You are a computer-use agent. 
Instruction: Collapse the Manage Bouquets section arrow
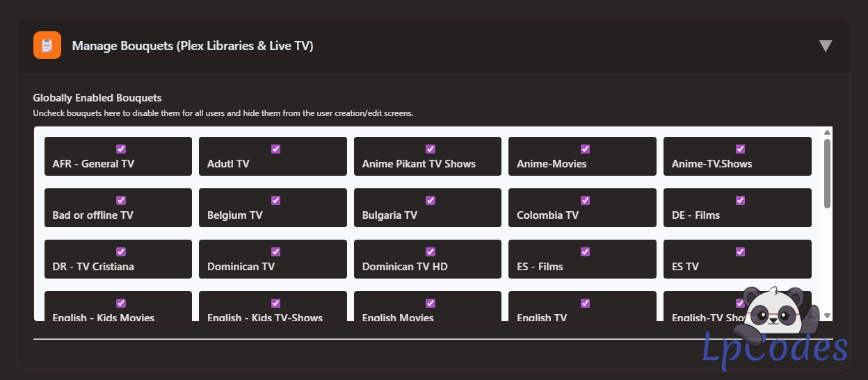(826, 46)
